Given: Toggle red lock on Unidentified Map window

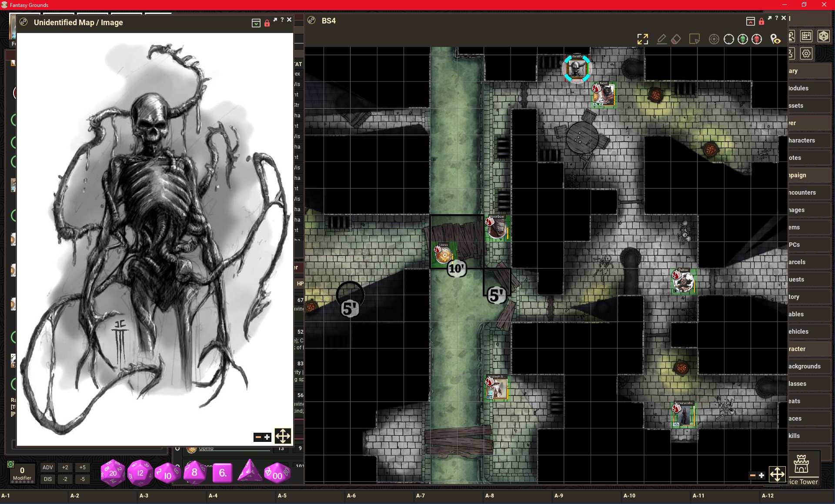Looking at the screenshot, I should coord(267,23).
